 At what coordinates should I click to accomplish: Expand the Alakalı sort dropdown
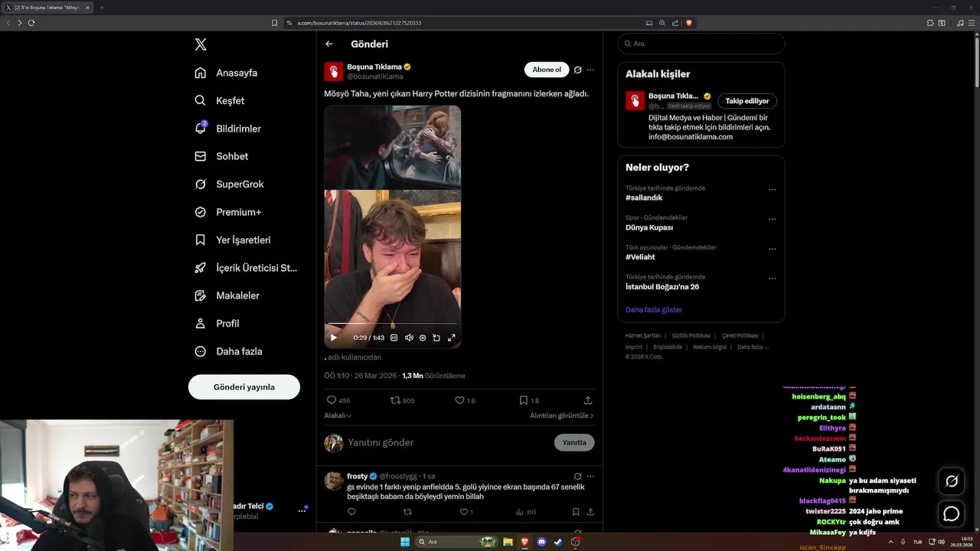[338, 416]
